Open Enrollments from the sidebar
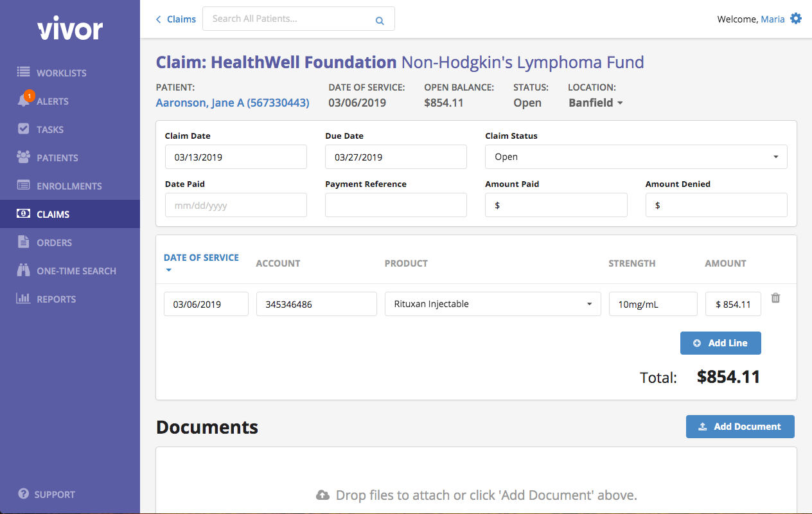Image resolution: width=812 pixels, height=514 pixels. (x=70, y=186)
